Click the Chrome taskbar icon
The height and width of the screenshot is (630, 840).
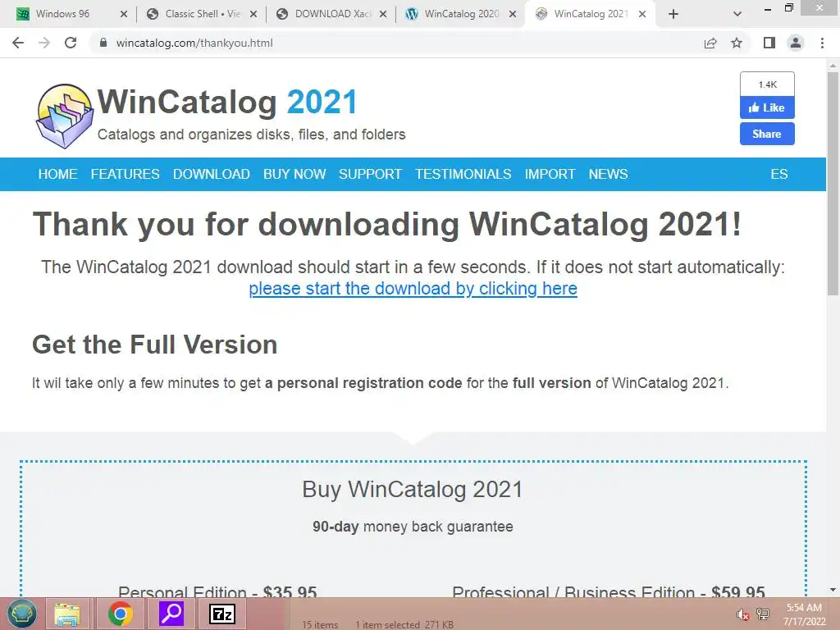tap(120, 614)
